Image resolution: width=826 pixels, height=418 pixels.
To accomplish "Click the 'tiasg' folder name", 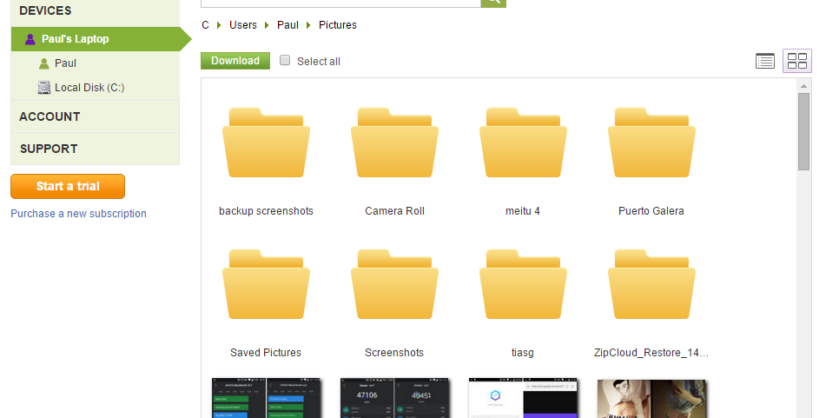I will (x=523, y=353).
